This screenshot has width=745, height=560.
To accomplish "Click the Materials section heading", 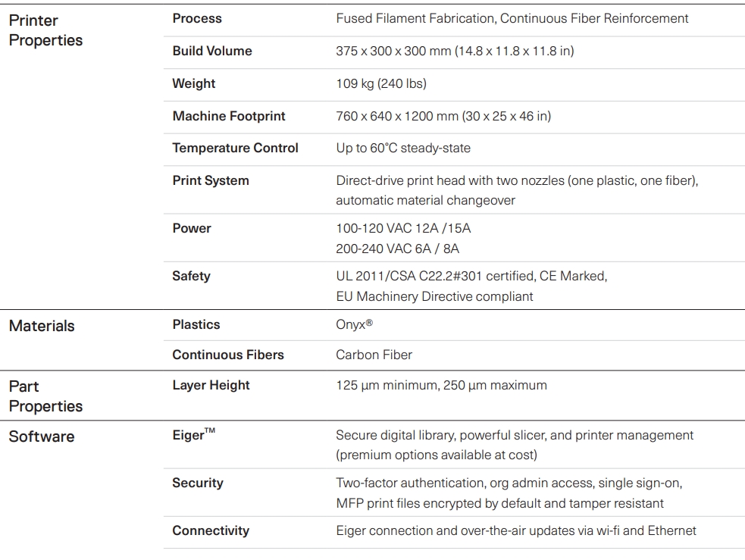I will pos(42,326).
